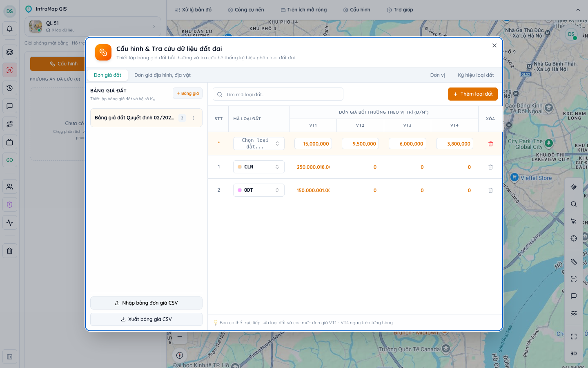588x368 pixels.
Task: Open the three-dot menu for Bảng giá đất Quyết định
Action: click(194, 118)
